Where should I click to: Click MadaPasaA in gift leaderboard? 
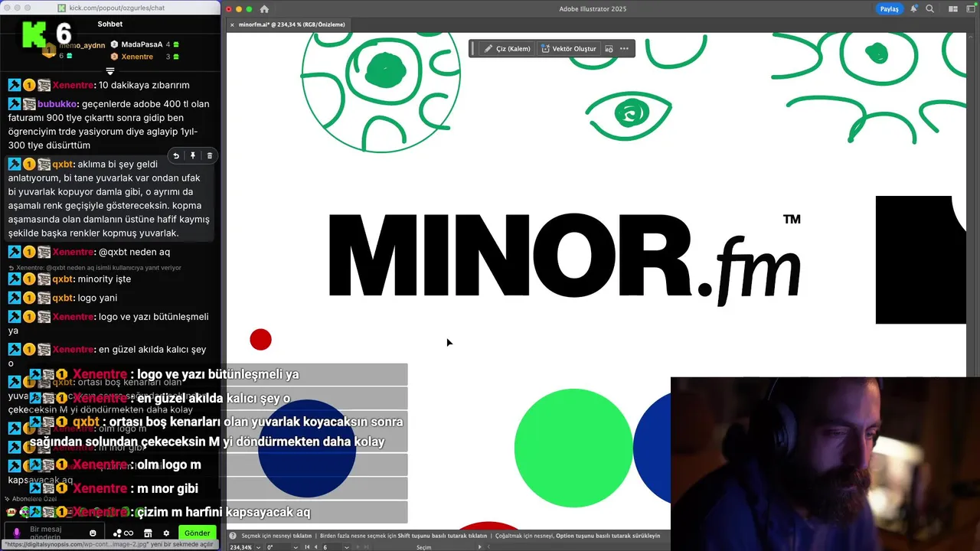(x=142, y=44)
